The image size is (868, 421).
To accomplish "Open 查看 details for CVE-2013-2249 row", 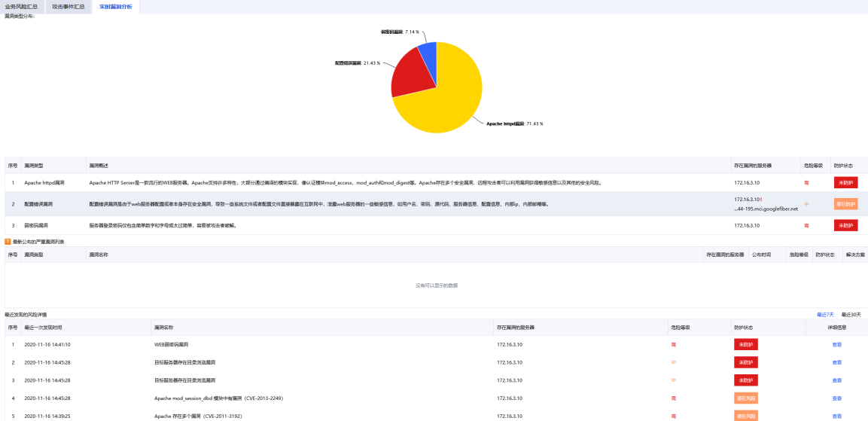I will (x=836, y=398).
